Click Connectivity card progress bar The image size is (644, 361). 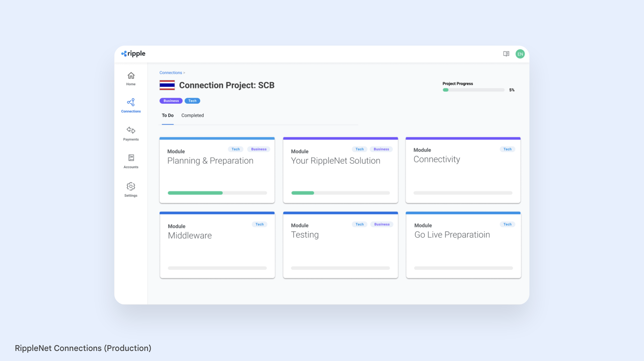463,193
